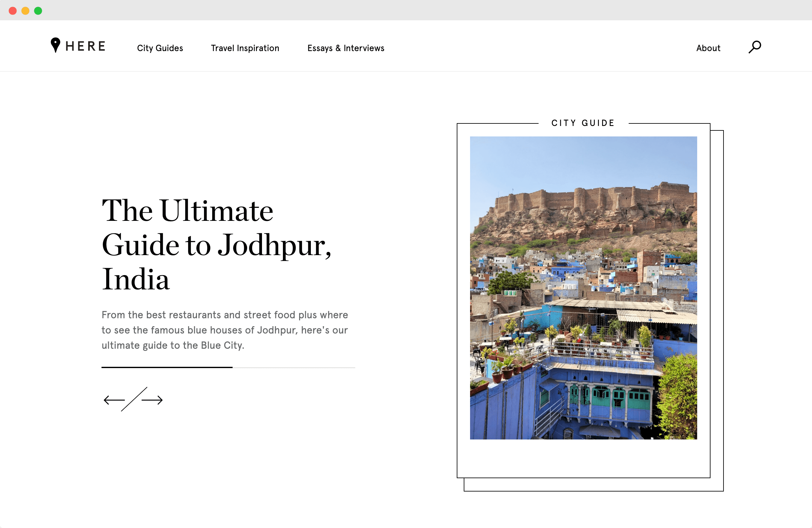Click the diagonal slash between slide arrows
Screen dimensions: 812x528
(134, 399)
